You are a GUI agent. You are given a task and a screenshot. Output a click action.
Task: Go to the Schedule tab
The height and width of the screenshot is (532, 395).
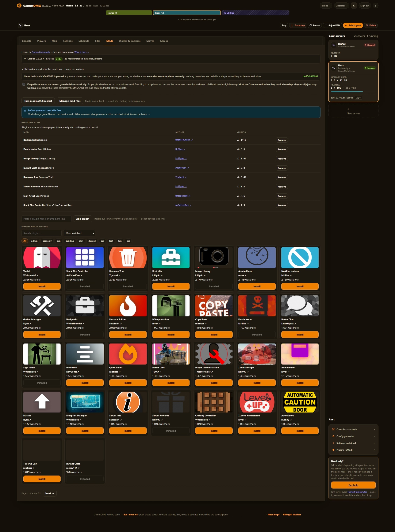pyautogui.click(x=84, y=41)
